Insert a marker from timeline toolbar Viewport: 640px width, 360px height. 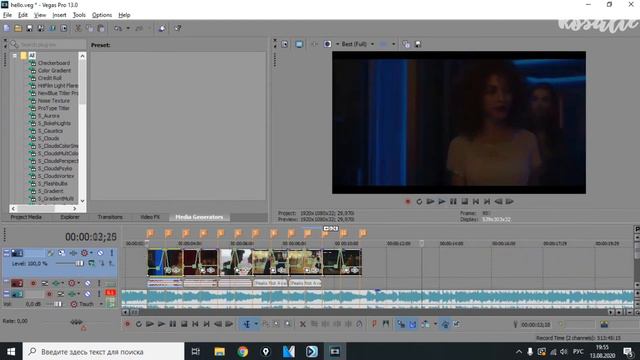(x=374, y=324)
